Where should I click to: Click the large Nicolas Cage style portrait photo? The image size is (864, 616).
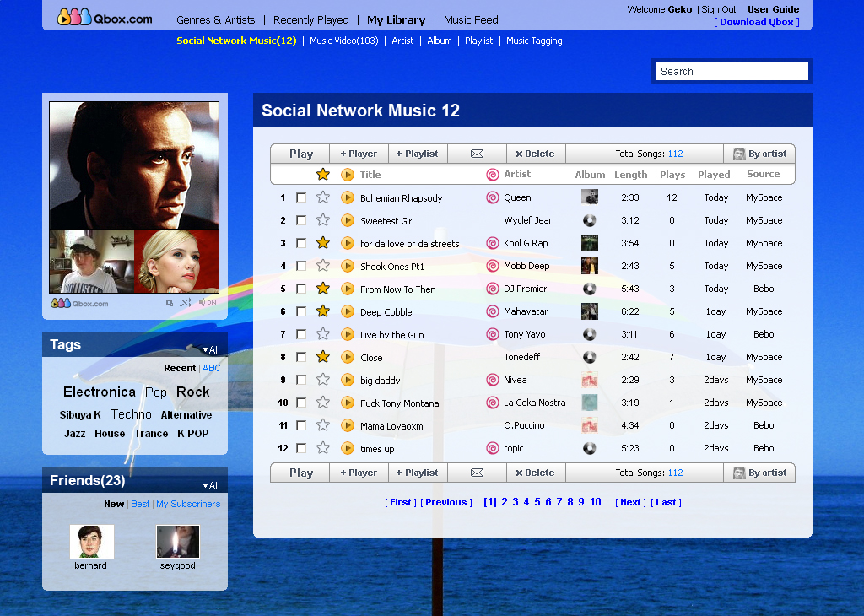pos(134,165)
